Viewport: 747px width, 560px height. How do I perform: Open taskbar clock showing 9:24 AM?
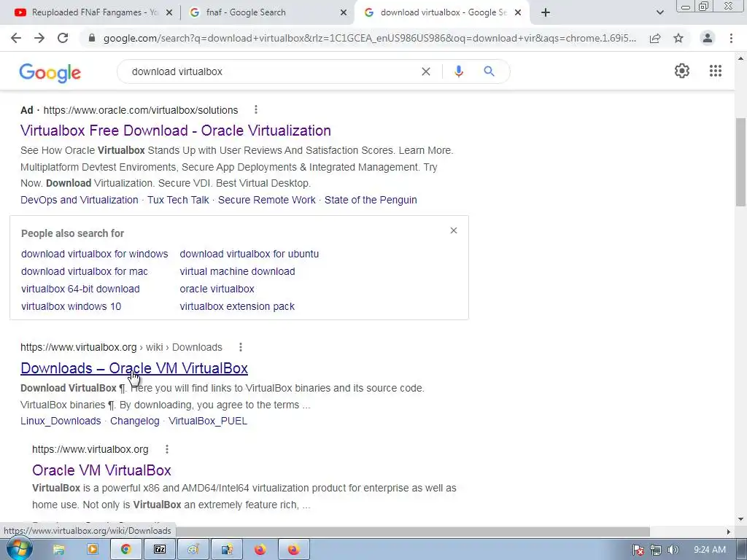coord(709,550)
